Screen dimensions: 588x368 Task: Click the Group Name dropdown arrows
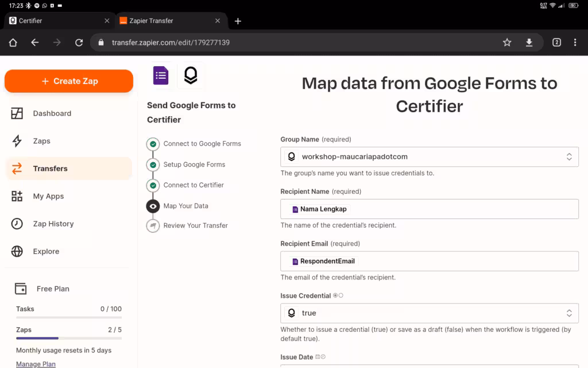pos(569,156)
